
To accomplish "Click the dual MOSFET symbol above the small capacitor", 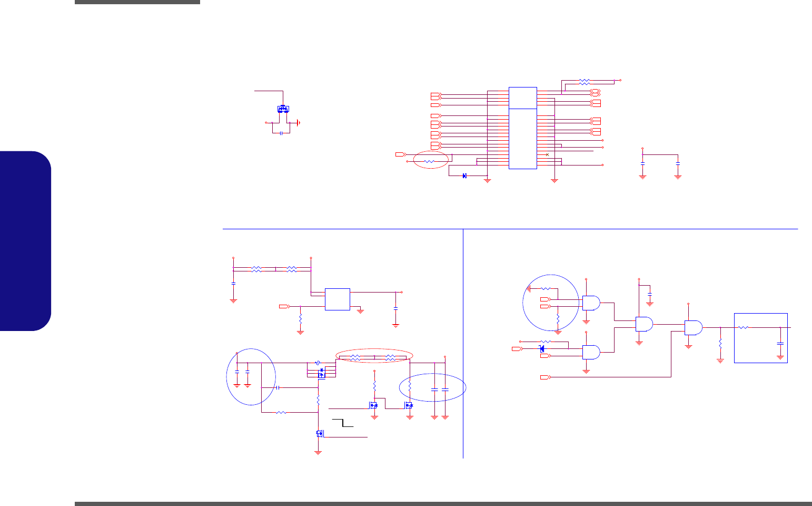I will (283, 109).
